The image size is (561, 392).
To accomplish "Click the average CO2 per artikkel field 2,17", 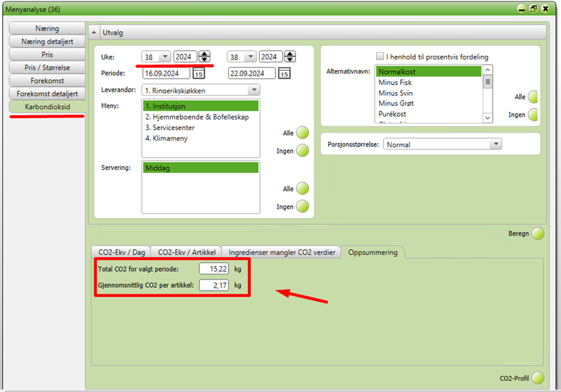I will [x=214, y=285].
